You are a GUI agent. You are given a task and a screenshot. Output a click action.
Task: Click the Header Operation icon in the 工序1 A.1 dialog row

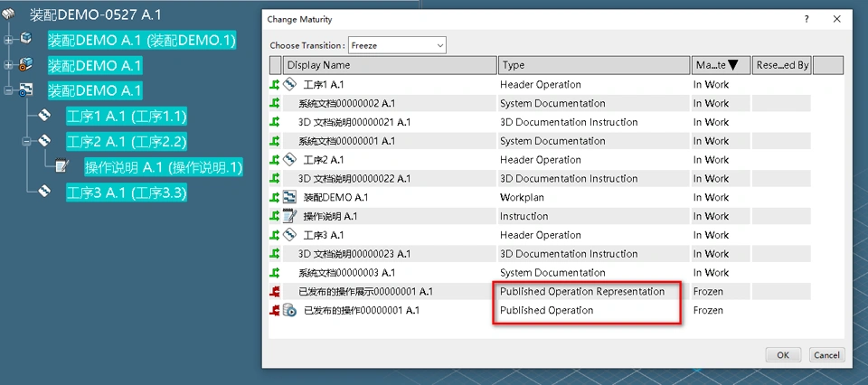tap(290, 85)
